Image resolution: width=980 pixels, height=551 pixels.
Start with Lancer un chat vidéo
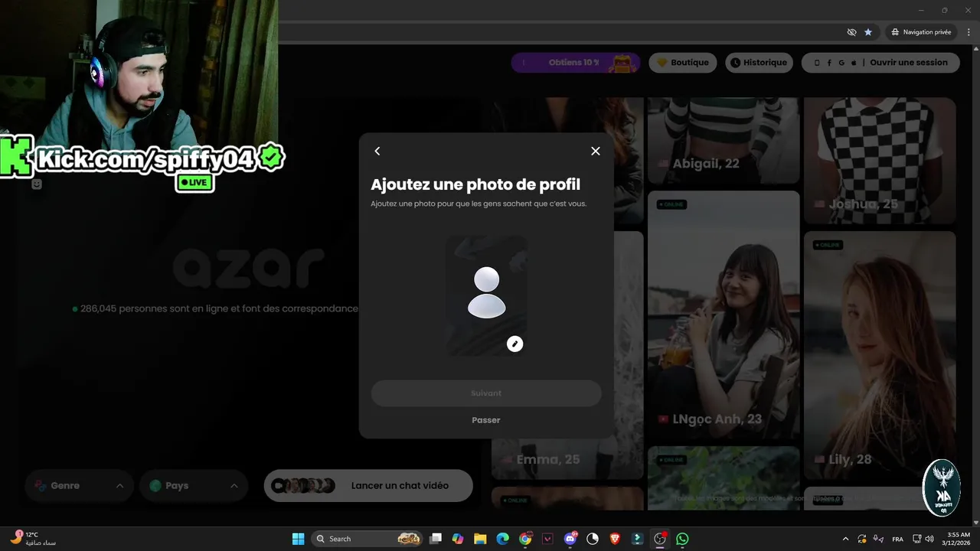(368, 486)
